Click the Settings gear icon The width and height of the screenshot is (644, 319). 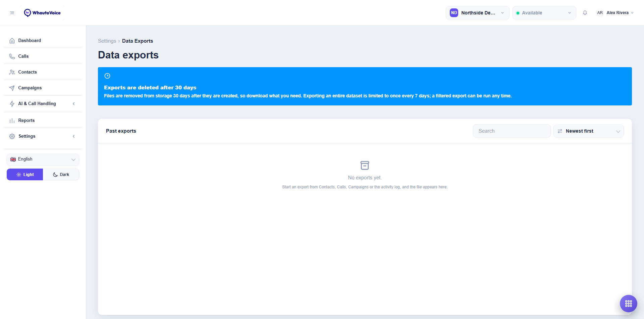coord(12,136)
